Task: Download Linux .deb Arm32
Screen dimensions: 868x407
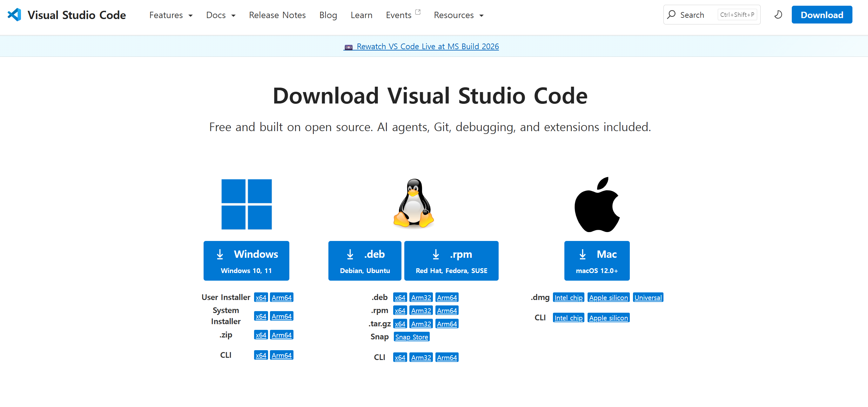Action: tap(421, 297)
